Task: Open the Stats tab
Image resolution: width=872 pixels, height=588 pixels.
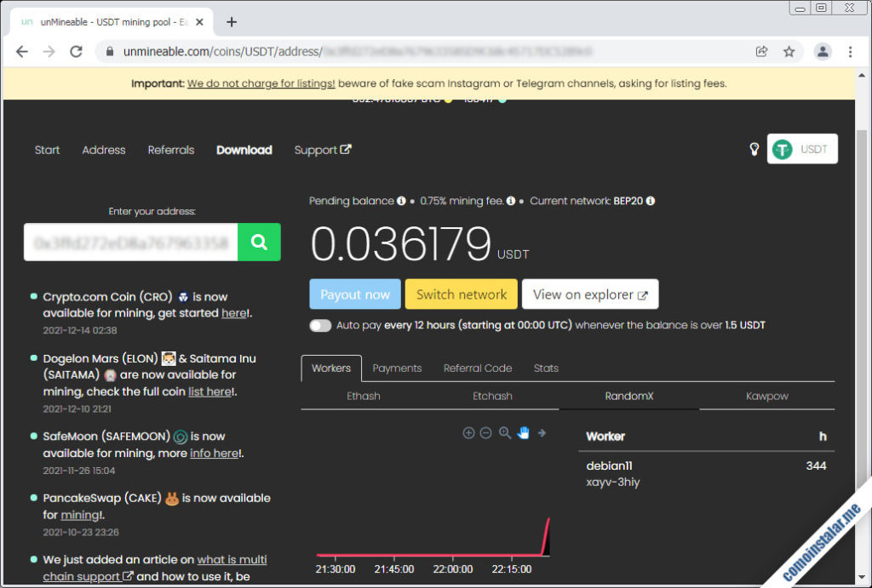Action: click(546, 368)
